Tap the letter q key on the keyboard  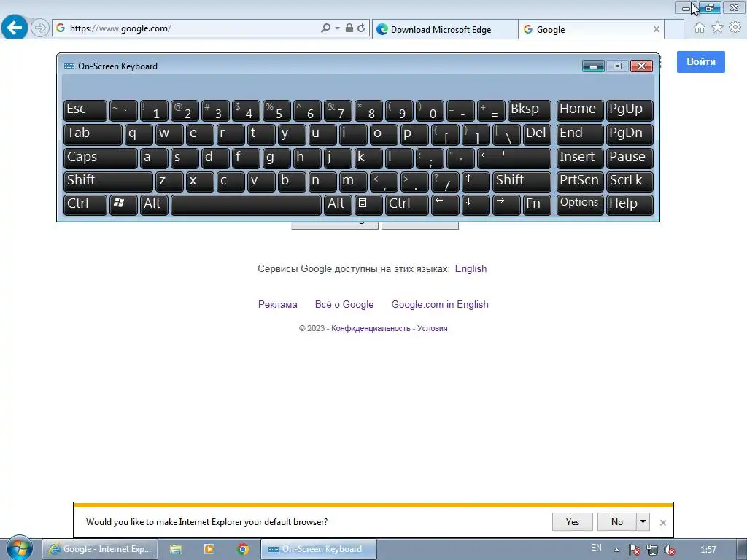139,134
